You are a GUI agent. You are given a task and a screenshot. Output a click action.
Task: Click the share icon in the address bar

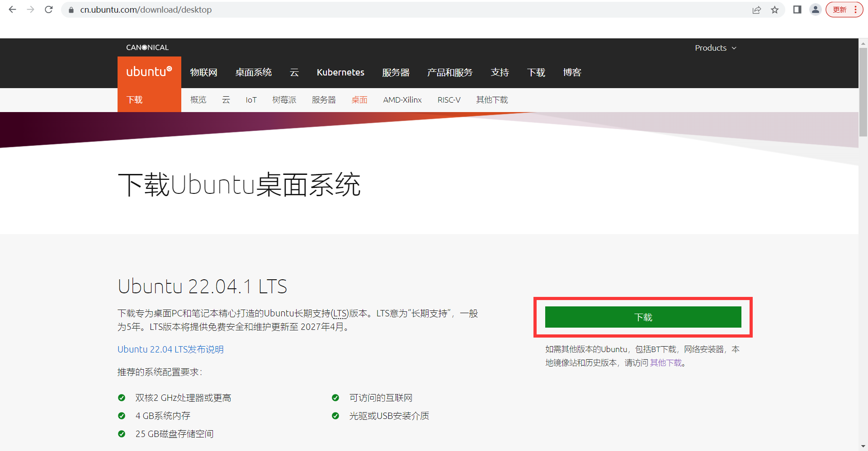coord(757,9)
